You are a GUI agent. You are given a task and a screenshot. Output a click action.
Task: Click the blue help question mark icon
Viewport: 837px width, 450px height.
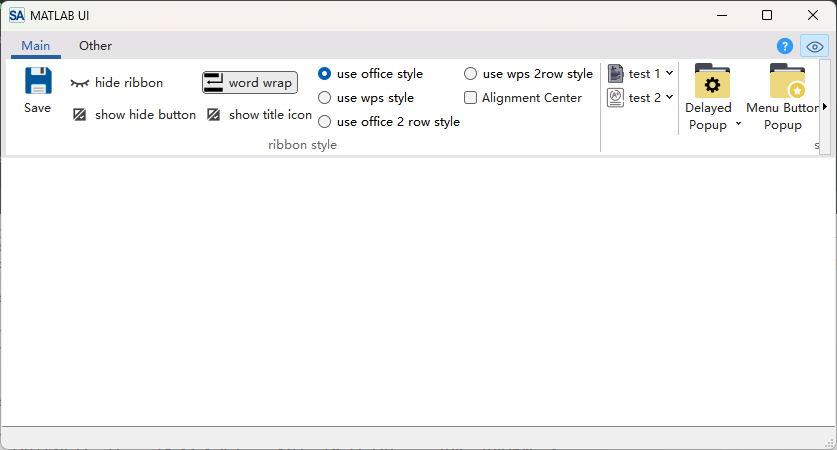785,46
